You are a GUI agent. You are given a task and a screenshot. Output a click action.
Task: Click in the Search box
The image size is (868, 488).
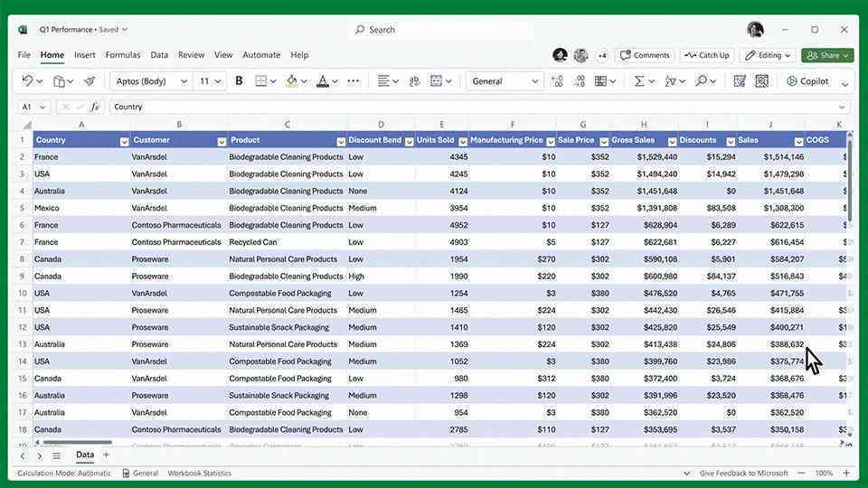(440, 29)
